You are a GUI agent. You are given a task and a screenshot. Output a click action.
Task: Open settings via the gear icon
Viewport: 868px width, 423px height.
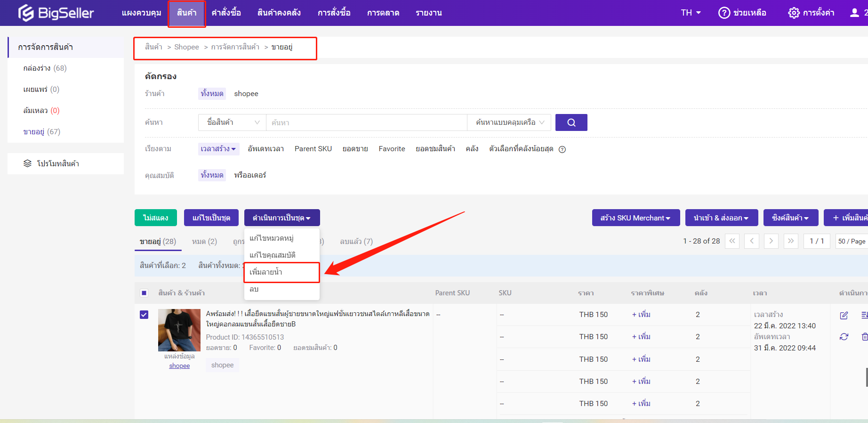[794, 13]
